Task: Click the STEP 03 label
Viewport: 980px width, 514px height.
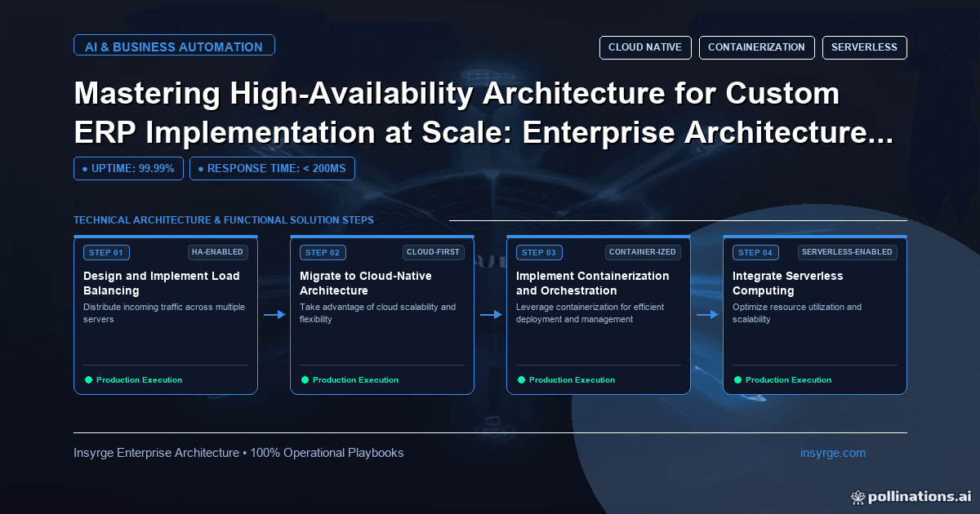Action: click(539, 252)
